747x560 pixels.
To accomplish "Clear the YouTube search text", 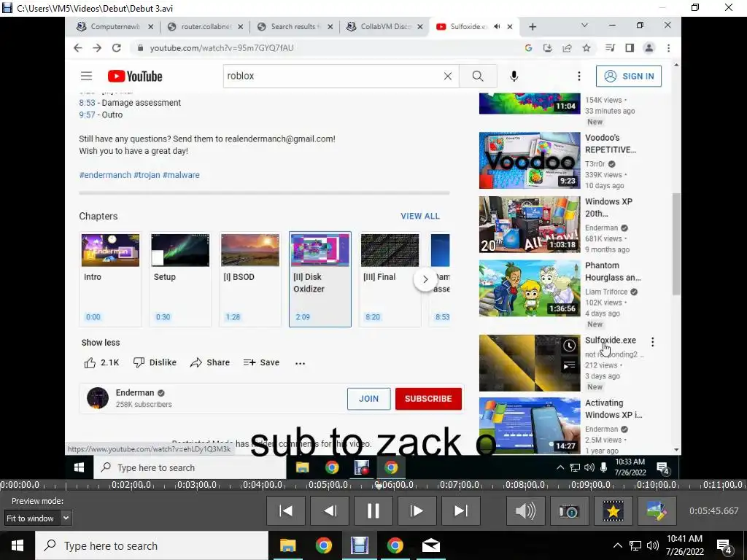I will [x=448, y=76].
